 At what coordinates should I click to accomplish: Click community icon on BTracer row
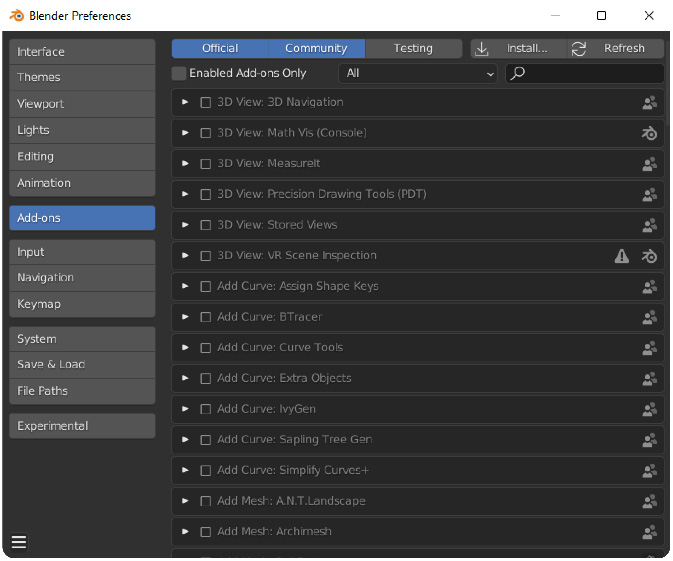tap(649, 317)
